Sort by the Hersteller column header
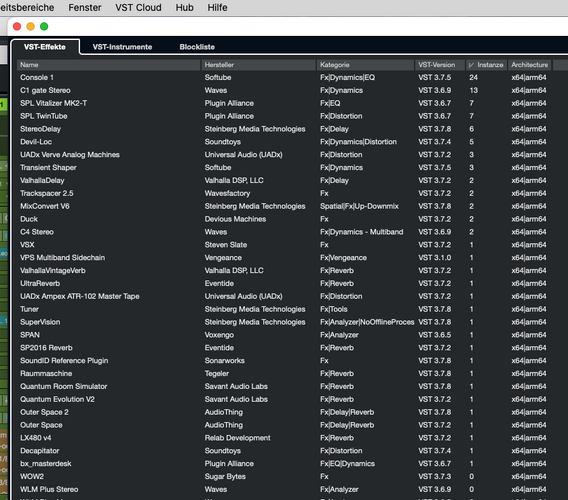 pyautogui.click(x=259, y=65)
